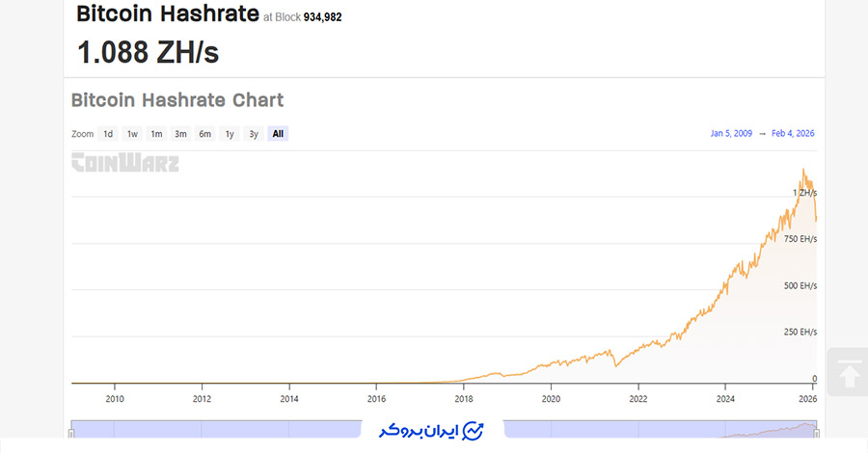Choose the 1m zoom range

pyautogui.click(x=156, y=134)
